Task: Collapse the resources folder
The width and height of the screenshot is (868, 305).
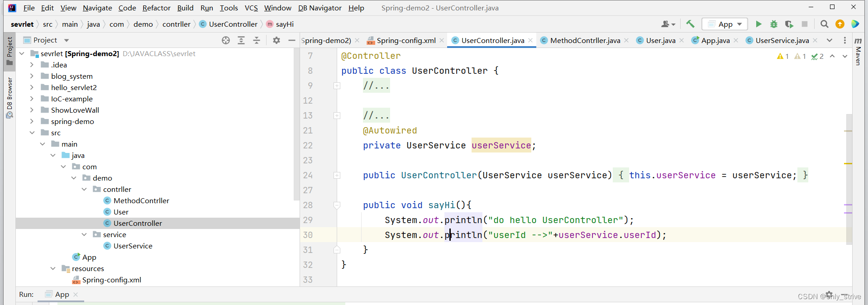Action: click(x=52, y=268)
